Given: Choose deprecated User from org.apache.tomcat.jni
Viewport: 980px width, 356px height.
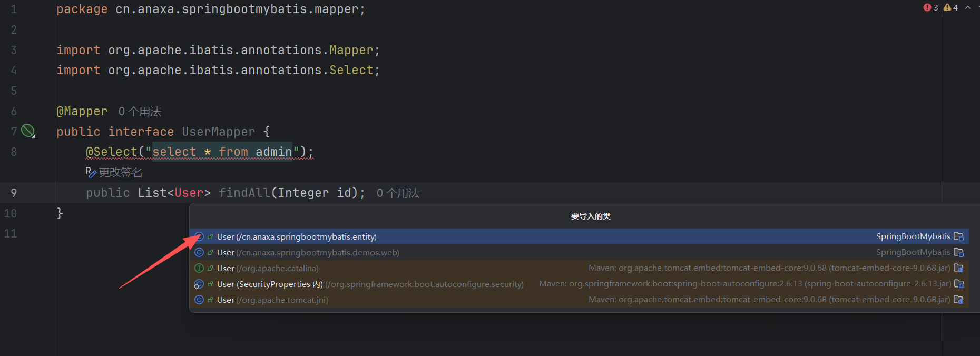Looking at the screenshot, I should tap(272, 300).
